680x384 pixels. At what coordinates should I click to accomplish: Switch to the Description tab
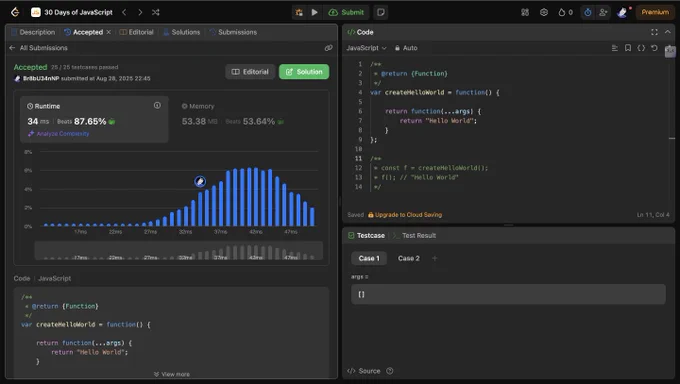[33, 32]
